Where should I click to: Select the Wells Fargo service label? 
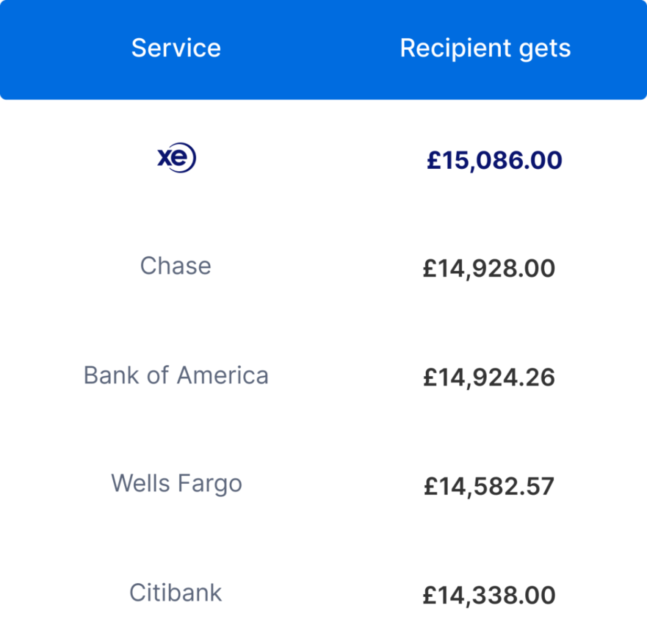point(177,484)
